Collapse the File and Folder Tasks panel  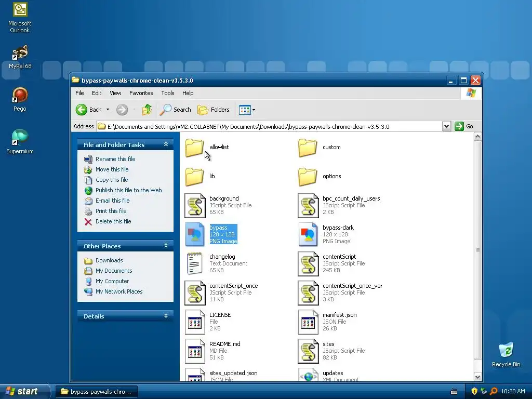166,144
